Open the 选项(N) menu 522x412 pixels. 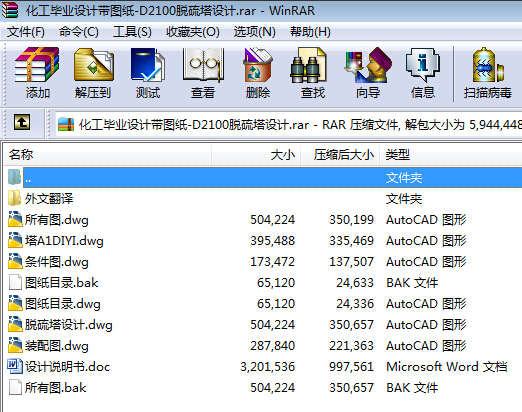[254, 32]
